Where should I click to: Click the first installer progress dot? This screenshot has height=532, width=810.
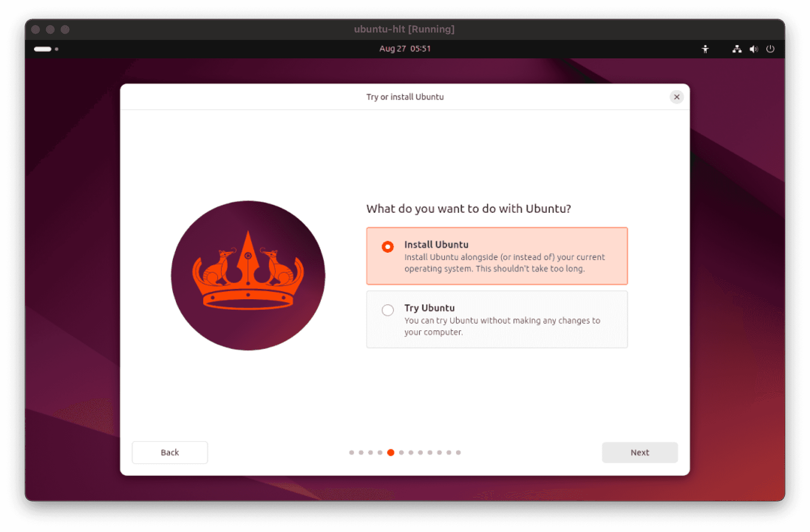point(351,452)
